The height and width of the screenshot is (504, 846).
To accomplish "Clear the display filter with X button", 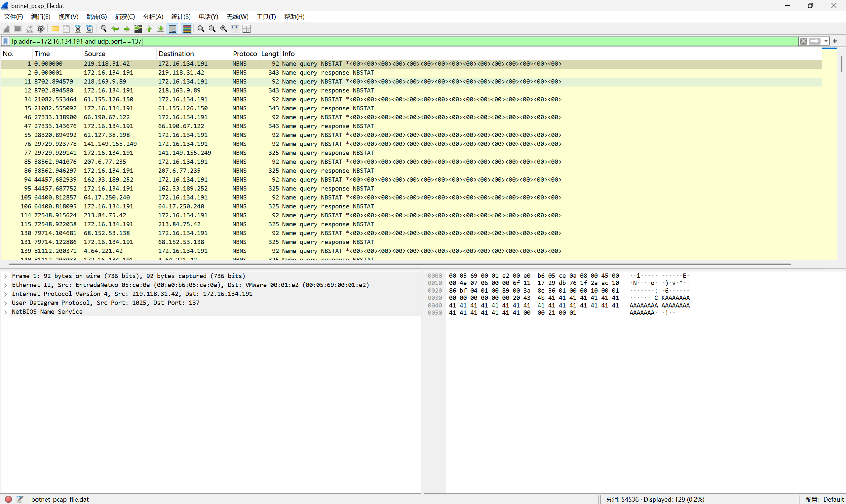I will [803, 41].
